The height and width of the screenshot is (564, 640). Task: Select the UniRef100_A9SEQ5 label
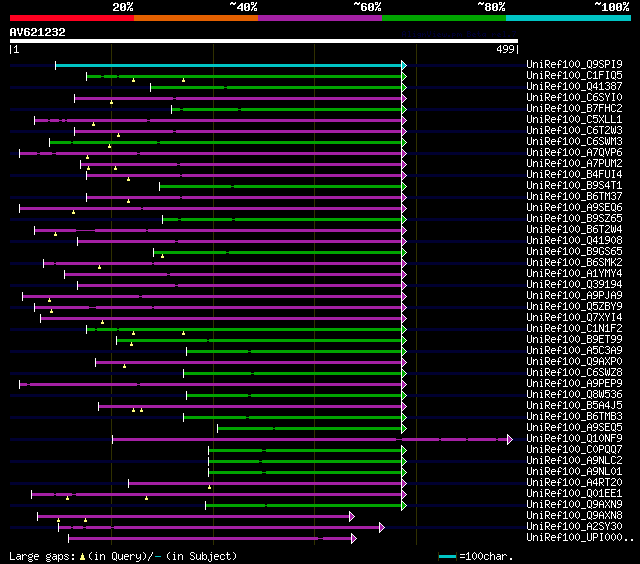574,428
